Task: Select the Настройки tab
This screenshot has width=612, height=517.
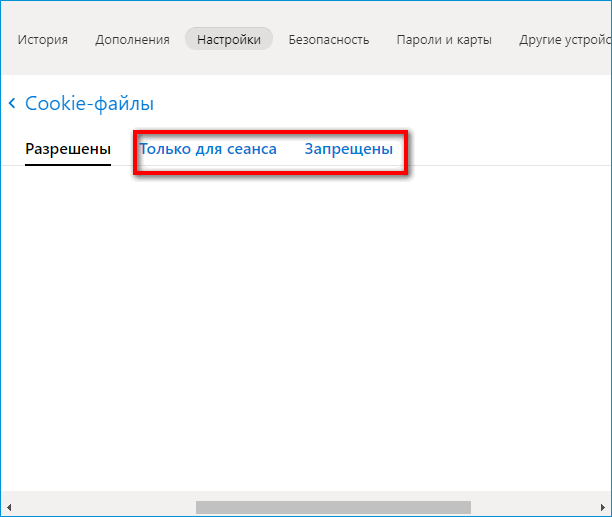Action: click(229, 40)
